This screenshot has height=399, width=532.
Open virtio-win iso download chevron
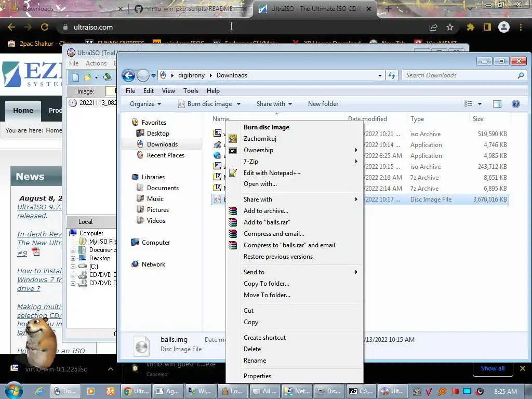111,369
